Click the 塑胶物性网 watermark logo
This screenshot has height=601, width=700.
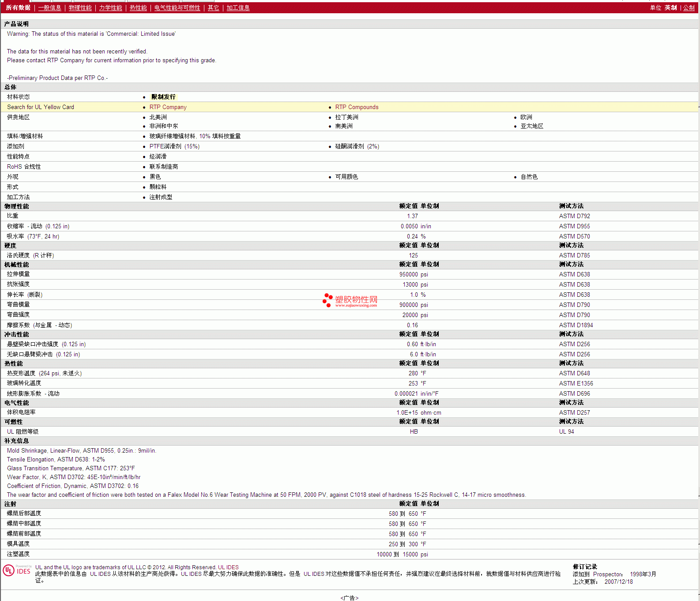point(350,300)
